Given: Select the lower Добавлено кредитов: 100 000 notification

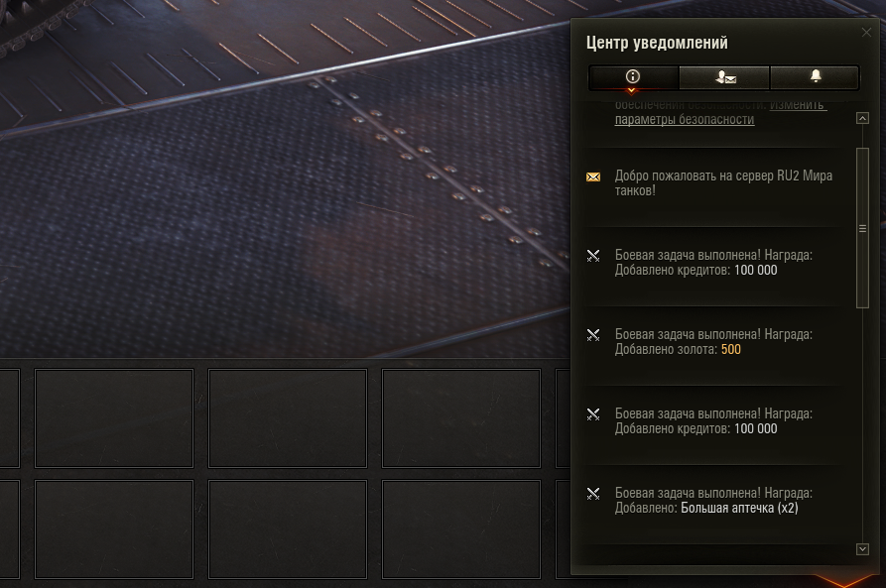Looking at the screenshot, I should pos(713,426).
